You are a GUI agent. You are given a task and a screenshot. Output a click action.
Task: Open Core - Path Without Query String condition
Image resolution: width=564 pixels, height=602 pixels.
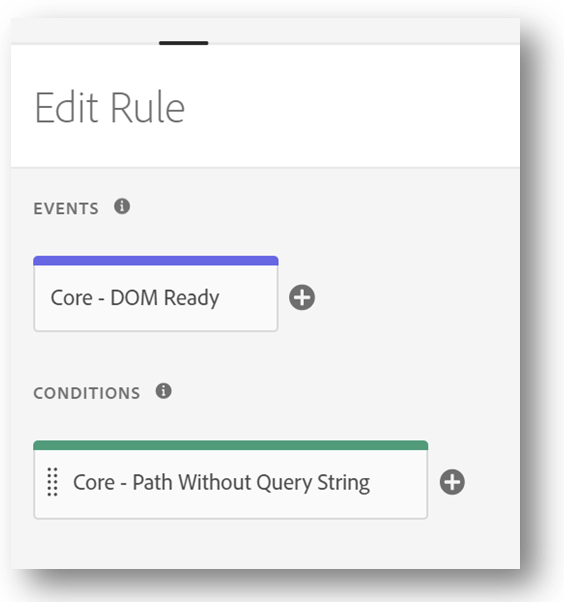[x=230, y=480]
